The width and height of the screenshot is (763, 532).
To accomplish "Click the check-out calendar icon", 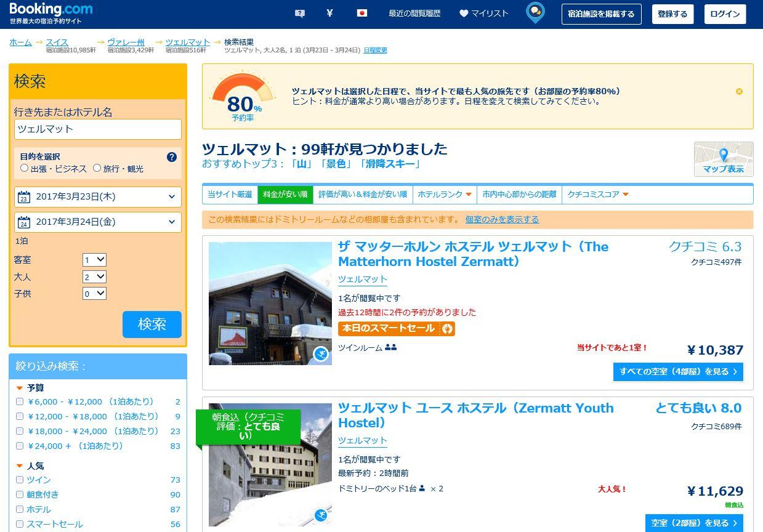I will (24, 222).
